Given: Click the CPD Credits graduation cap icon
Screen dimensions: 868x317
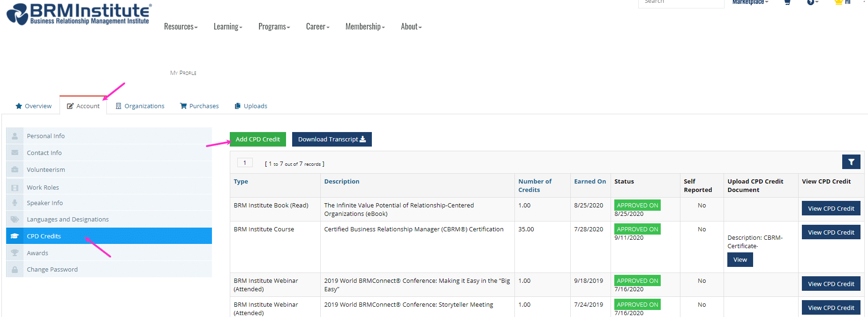Looking at the screenshot, I should coord(15,236).
